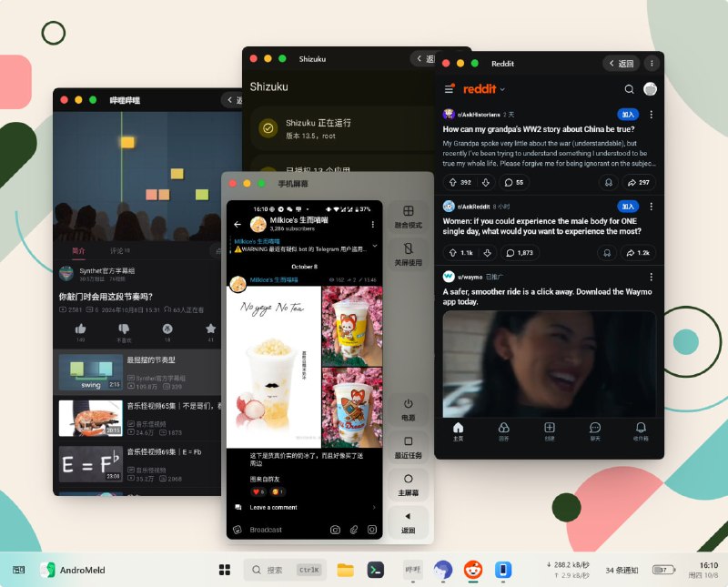Toggle 融合模式 in phone screen panel

pos(408,217)
